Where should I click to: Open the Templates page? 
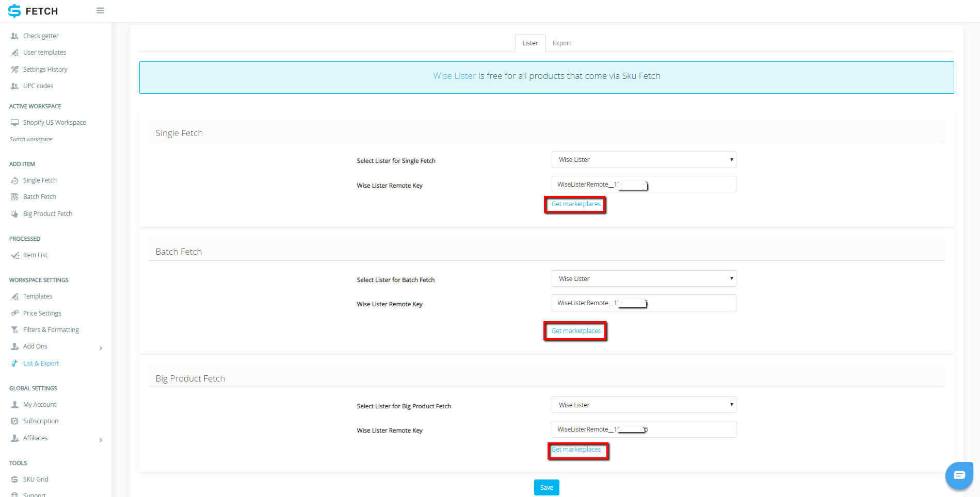(38, 296)
